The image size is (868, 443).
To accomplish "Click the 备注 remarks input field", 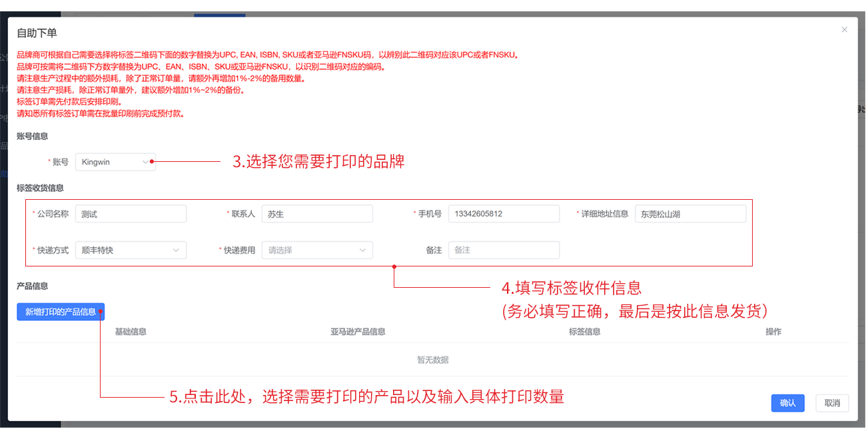I will pos(504,250).
